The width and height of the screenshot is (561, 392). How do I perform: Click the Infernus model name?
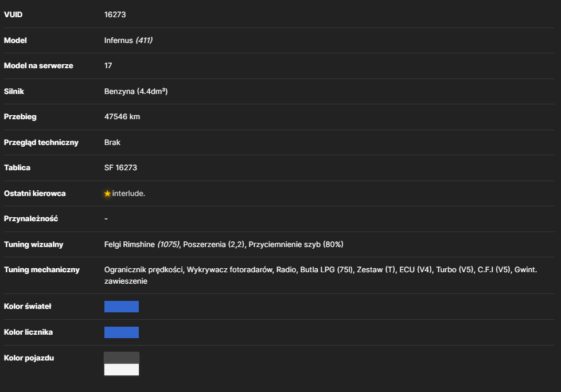(x=118, y=40)
